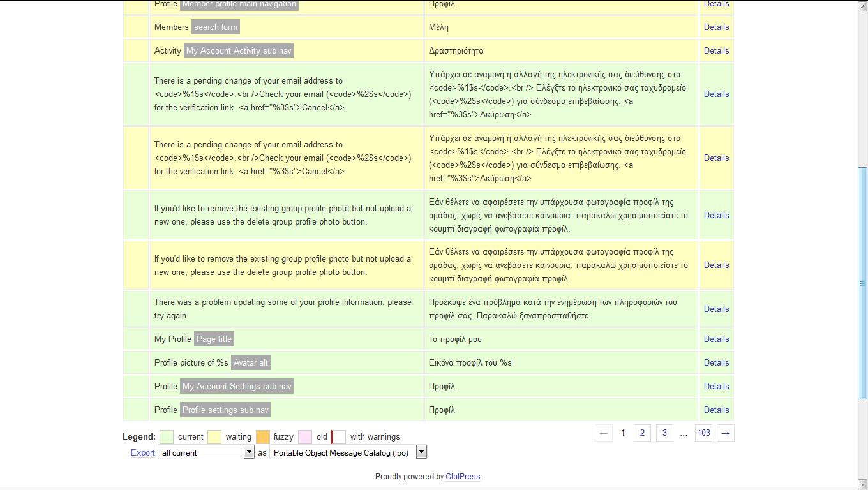Go to next page with right arrow
Screen dimensions: 868x490
click(x=725, y=433)
